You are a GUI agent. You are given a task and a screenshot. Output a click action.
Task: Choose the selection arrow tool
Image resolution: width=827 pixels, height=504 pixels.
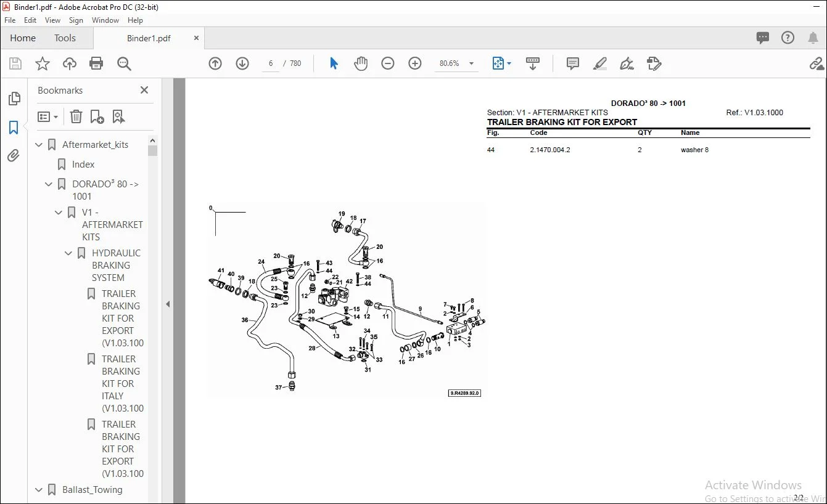334,63
